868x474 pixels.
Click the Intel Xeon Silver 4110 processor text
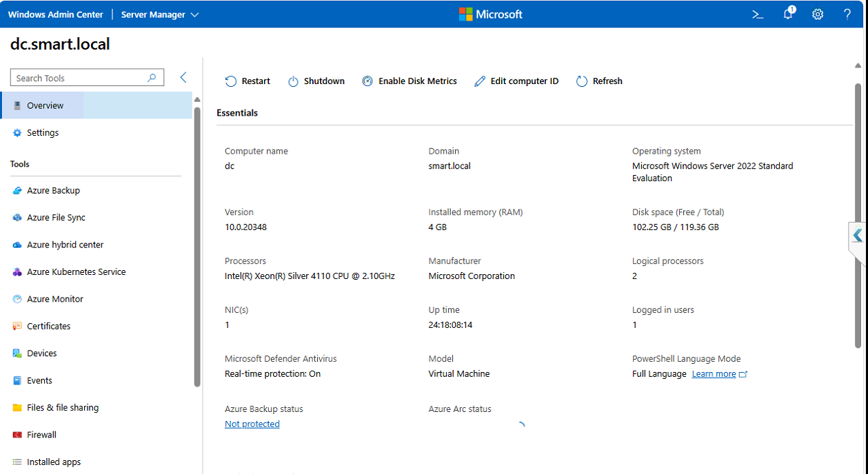click(x=310, y=276)
